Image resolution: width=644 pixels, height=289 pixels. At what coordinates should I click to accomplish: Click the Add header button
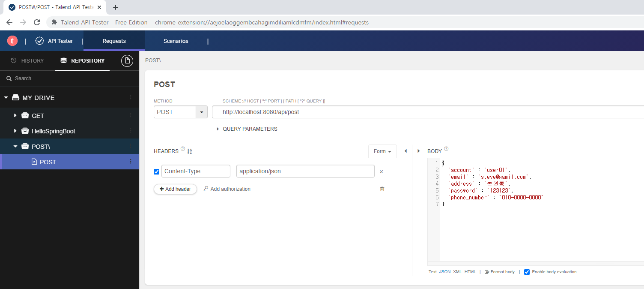[175, 189]
